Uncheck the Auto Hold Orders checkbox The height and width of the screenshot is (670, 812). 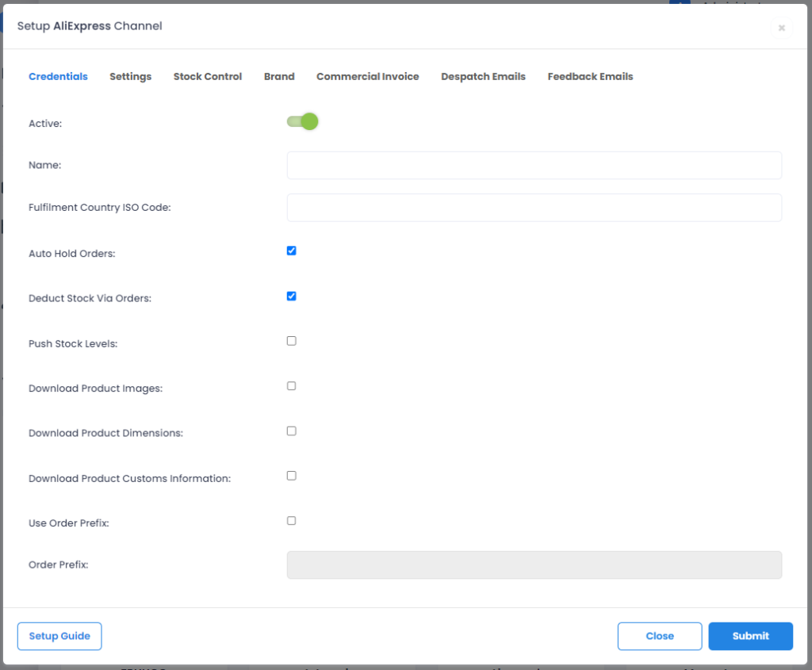tap(292, 251)
